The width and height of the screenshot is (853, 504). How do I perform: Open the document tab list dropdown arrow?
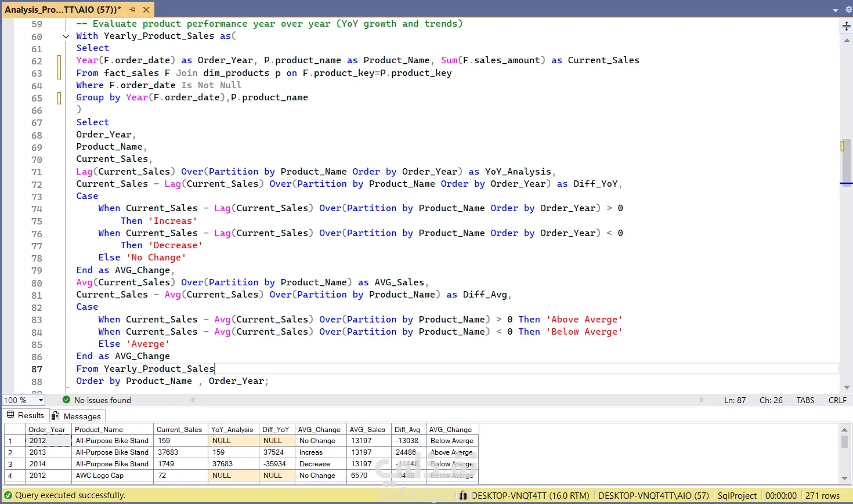pos(836,10)
